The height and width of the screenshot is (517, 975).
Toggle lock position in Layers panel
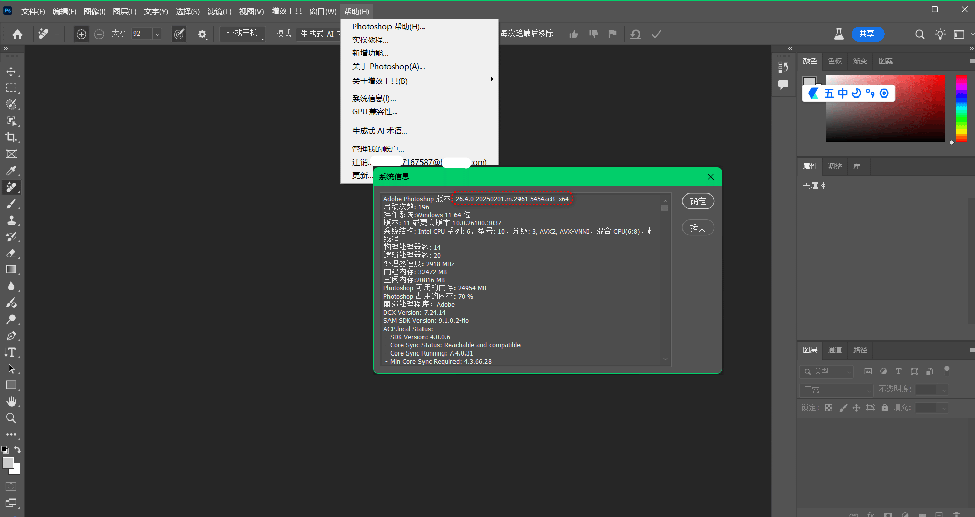coord(856,408)
